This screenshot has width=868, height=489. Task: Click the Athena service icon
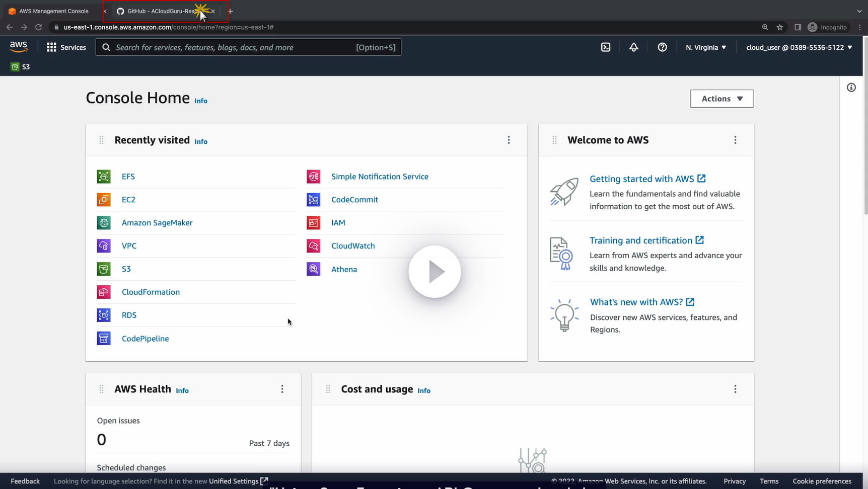(313, 269)
